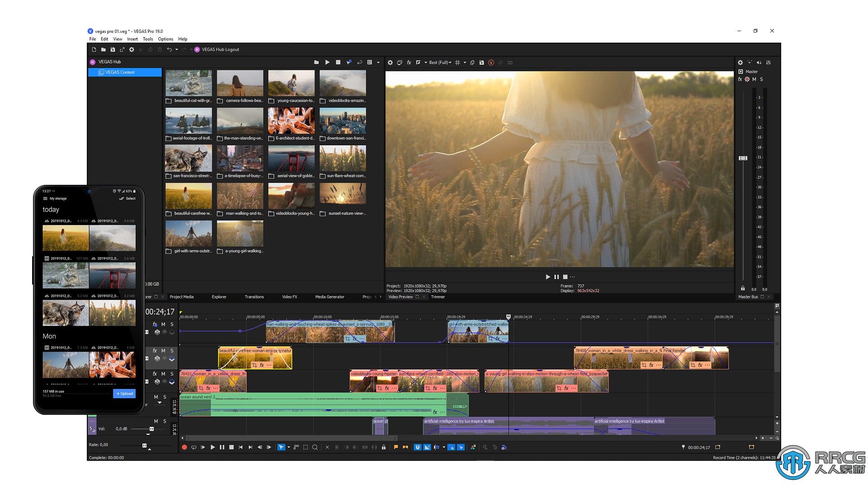Click the Video FX tab in panel
The image size is (868, 488).
(290, 297)
